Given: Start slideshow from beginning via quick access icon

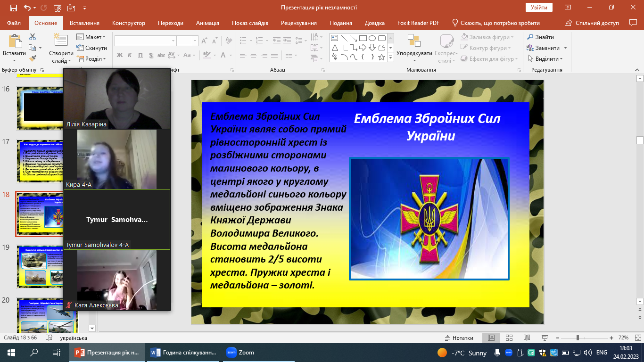Looking at the screenshot, I should [x=58, y=8].
